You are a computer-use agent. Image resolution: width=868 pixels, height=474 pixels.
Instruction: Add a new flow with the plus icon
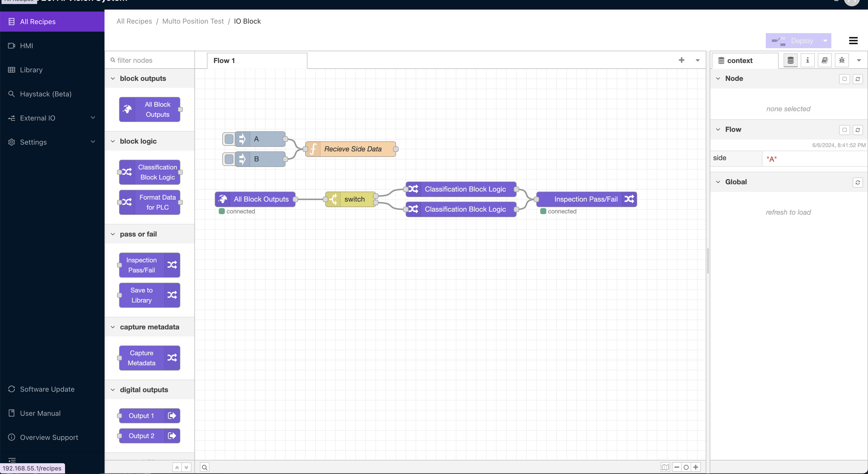682,60
